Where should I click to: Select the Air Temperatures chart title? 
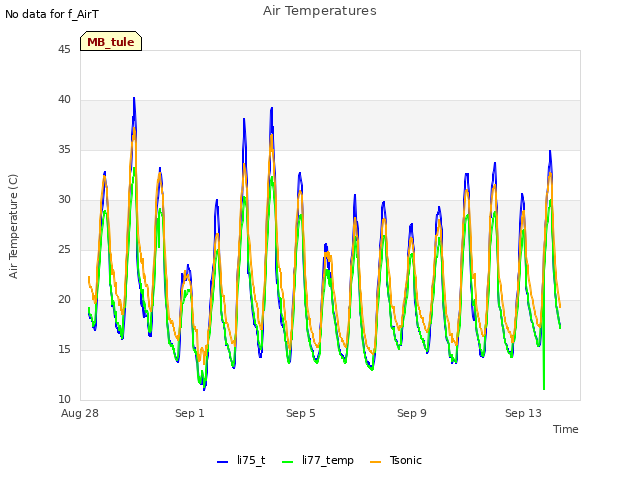[320, 11]
